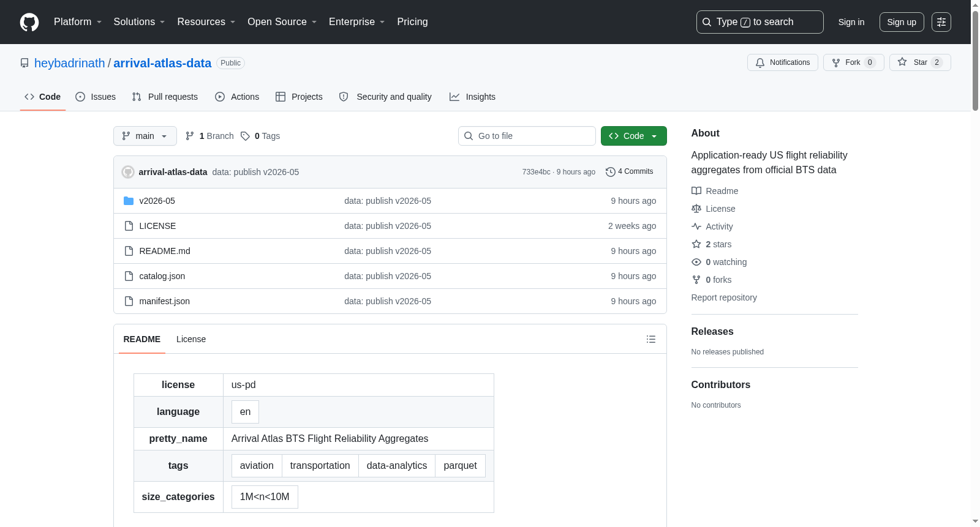This screenshot has height=527, width=980.
Task: Click the License scale icon in About
Action: pyautogui.click(x=696, y=209)
